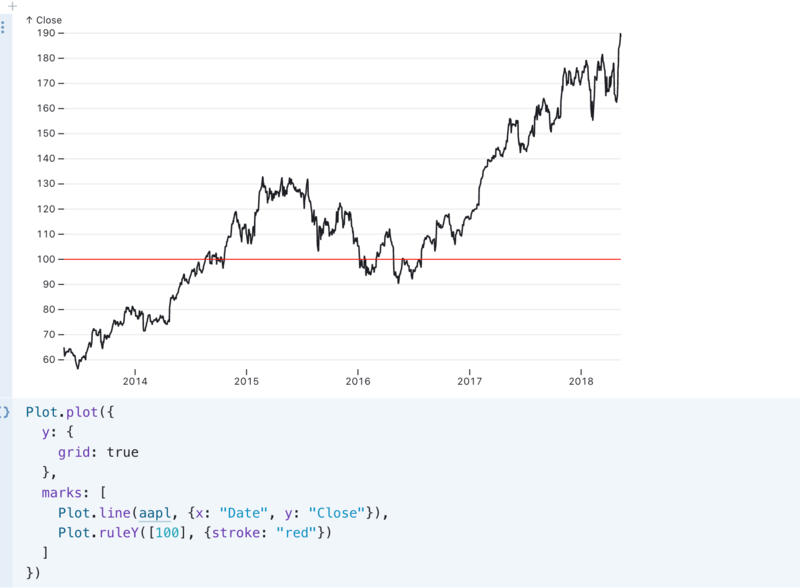Image resolution: width=800 pixels, height=588 pixels.
Task: Open the cell menu three-dot icon
Action: pyautogui.click(x=3, y=28)
